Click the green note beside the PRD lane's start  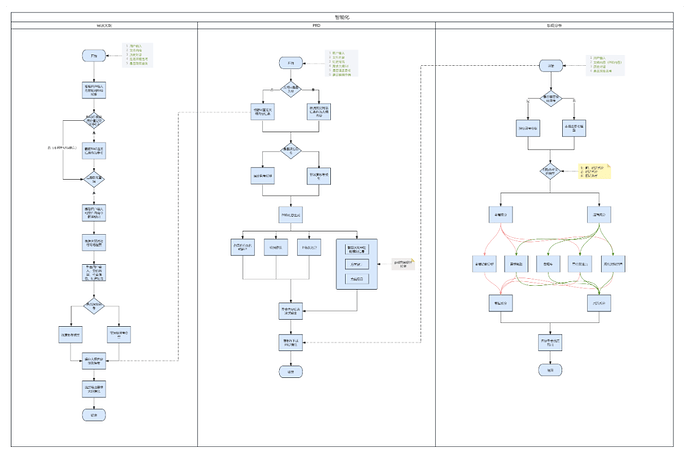click(x=343, y=64)
